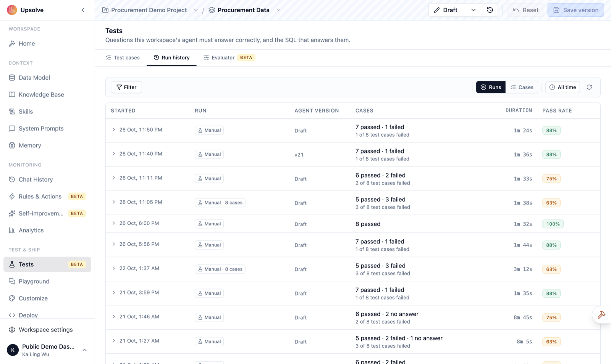611x364 pixels.
Task: Expand the 28 Oct, 11:11 PM run
Action: click(113, 178)
